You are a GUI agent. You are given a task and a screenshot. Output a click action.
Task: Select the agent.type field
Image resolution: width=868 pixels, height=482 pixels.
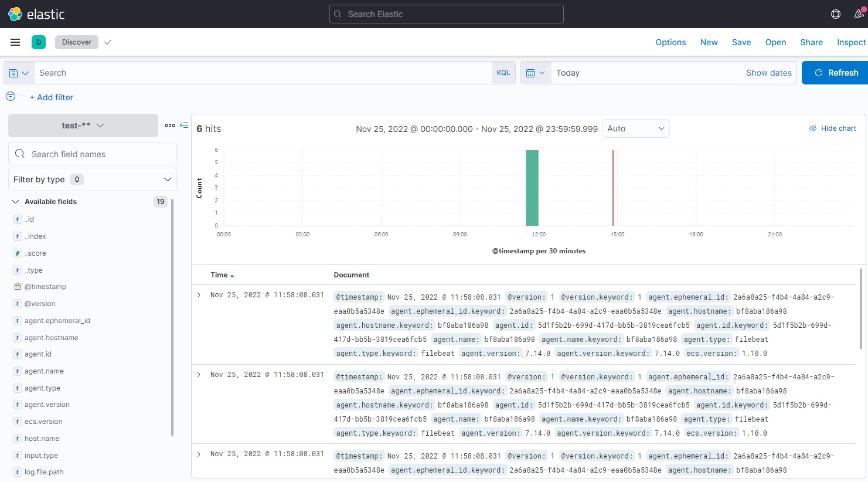pos(42,388)
